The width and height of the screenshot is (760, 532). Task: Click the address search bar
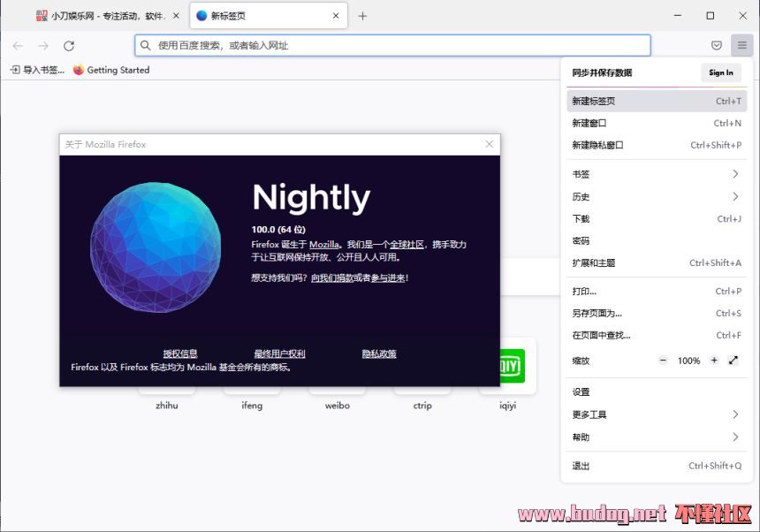[393, 46]
